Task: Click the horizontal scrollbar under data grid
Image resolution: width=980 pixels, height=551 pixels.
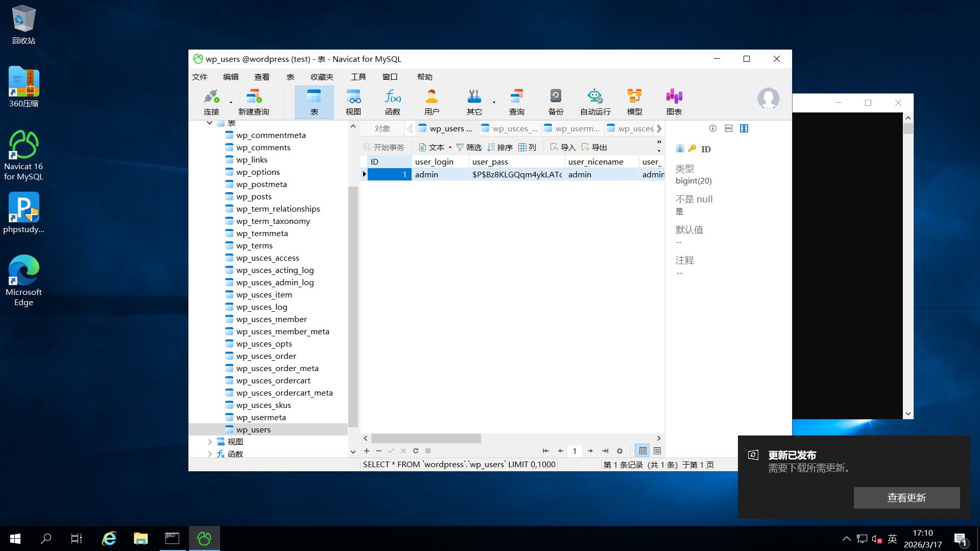Action: tap(426, 439)
